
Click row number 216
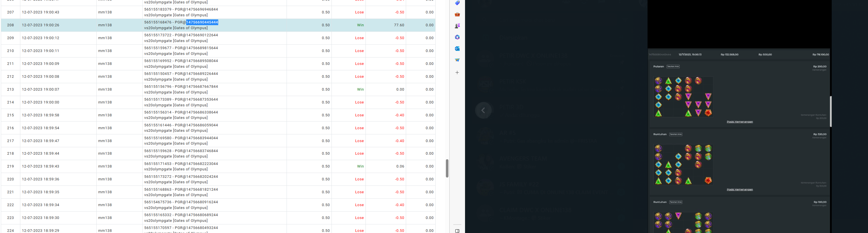(11, 128)
